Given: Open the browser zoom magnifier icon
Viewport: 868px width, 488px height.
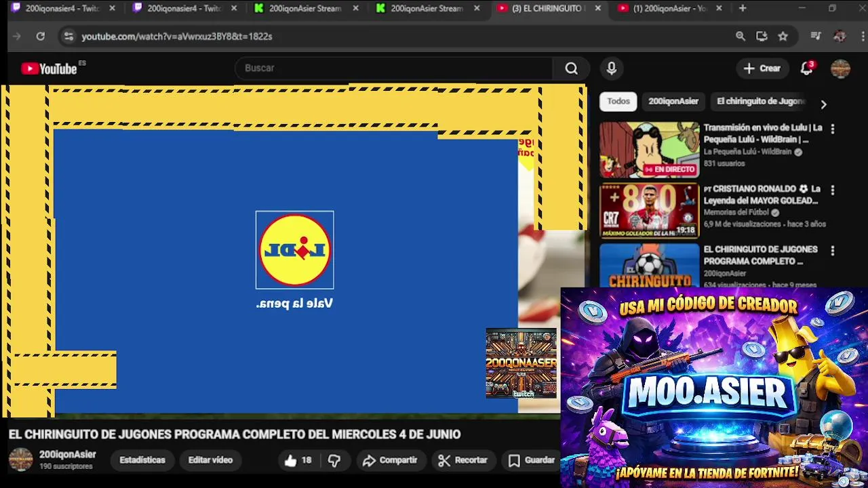Looking at the screenshot, I should click(741, 37).
